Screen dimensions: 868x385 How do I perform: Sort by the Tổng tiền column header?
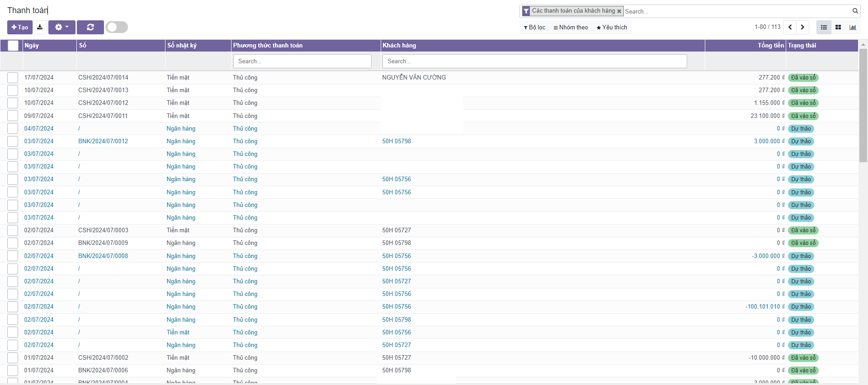pyautogui.click(x=770, y=45)
